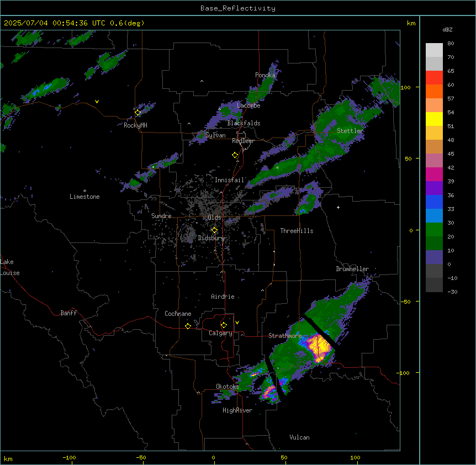The height and width of the screenshot is (465, 476).
Task: Click the -100 km bottom axis label
Action: tap(69, 457)
